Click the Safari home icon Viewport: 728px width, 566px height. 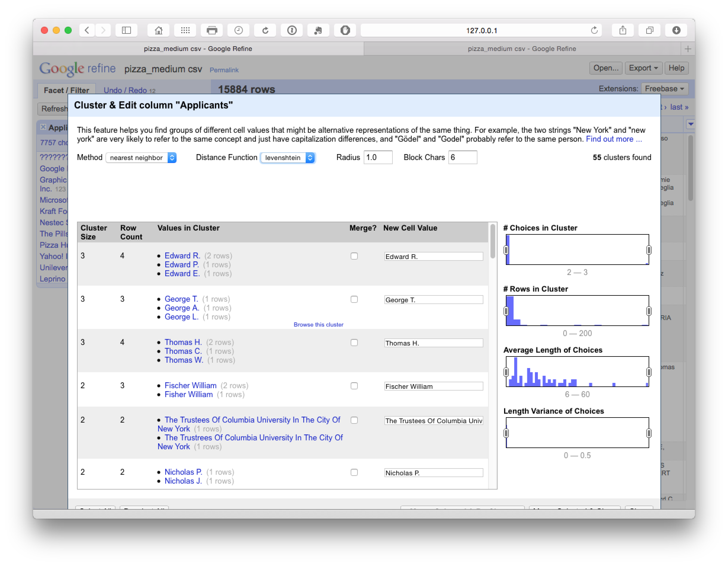159,30
